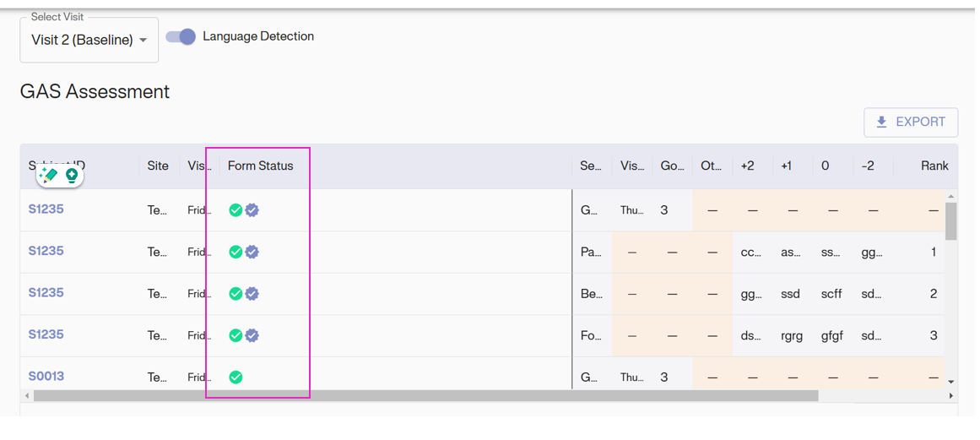The image size is (980, 440).
Task: Open the first S1235 subject link
Action: point(46,209)
